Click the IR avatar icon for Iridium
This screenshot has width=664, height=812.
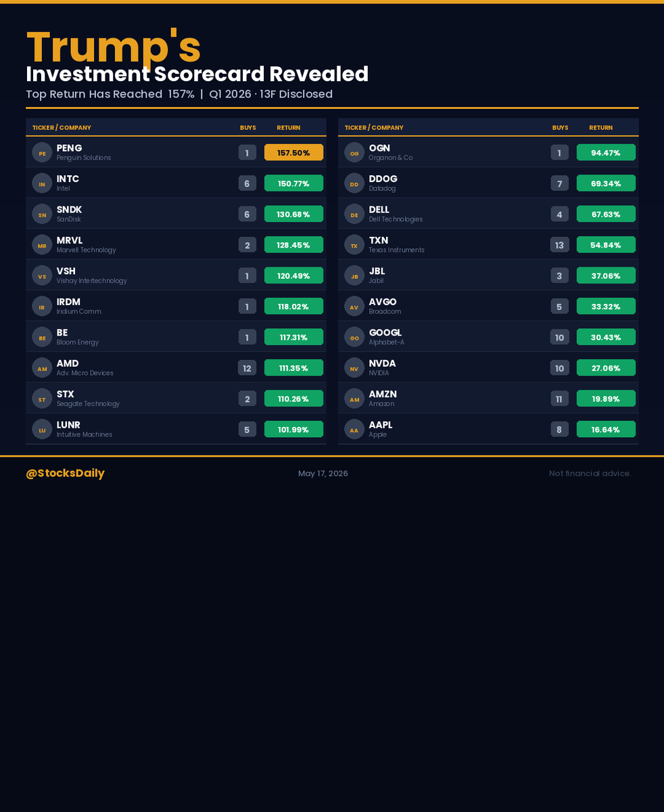coord(42,307)
